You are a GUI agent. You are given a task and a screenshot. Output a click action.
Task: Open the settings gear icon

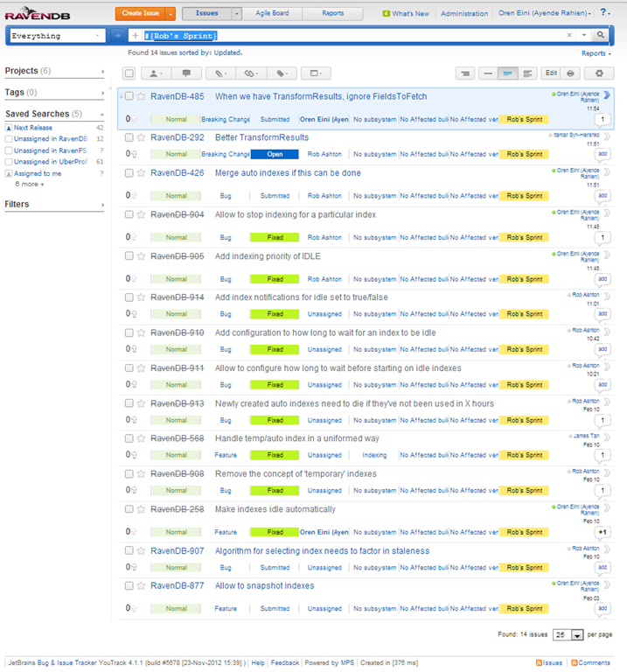coord(599,73)
